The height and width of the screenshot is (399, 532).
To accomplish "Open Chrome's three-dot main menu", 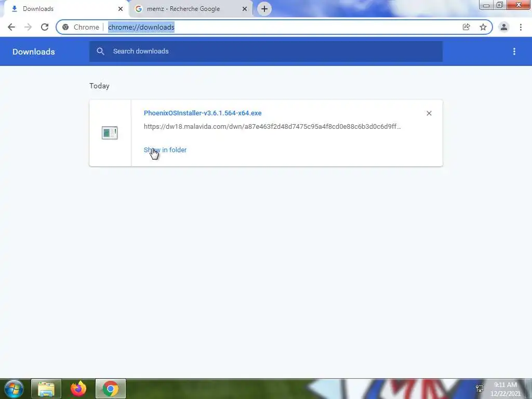I will pyautogui.click(x=521, y=27).
